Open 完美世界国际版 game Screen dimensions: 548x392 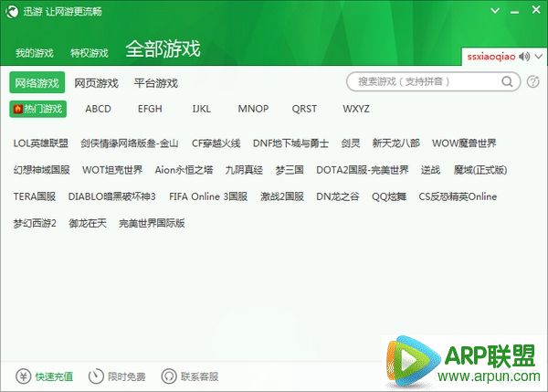152,223
